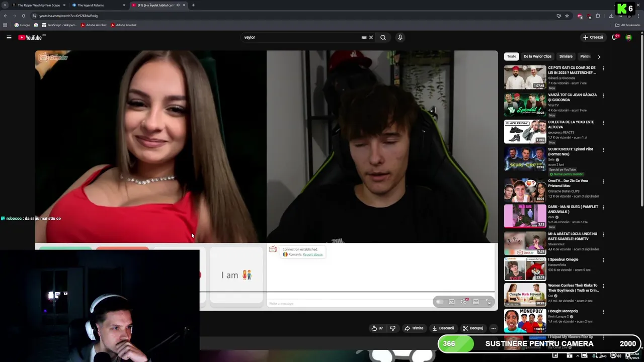Click the 'I am' gender selector card
The width and height of the screenshot is (644, 362).
[236, 275]
